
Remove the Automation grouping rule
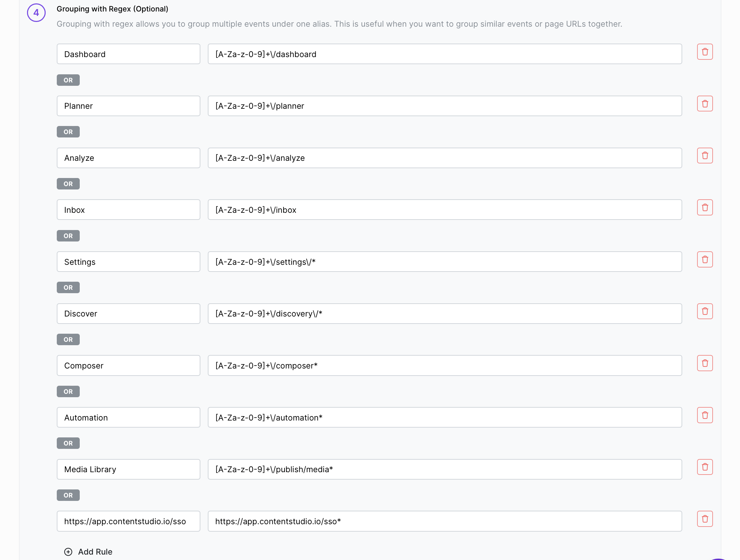[705, 415]
